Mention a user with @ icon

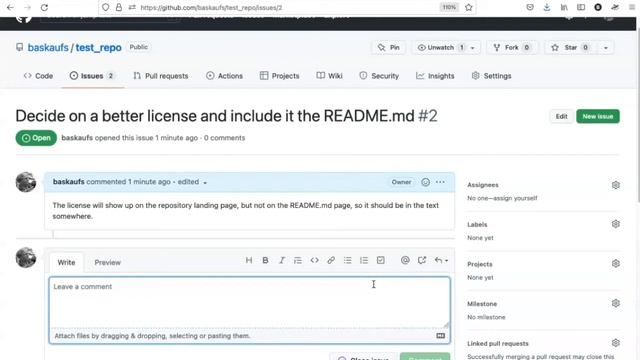pos(405,260)
